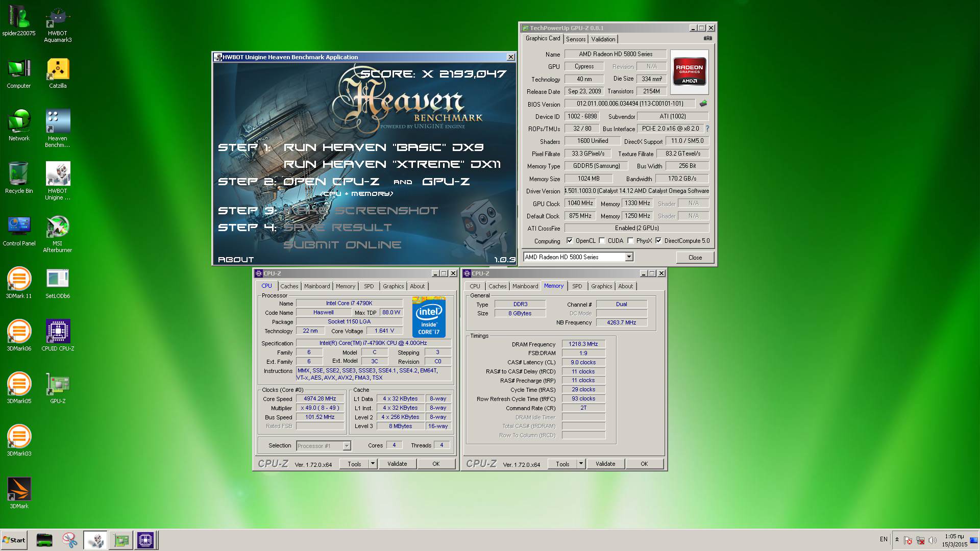Image resolution: width=980 pixels, height=551 pixels.
Task: Launch MSI Afterburner shortcut
Action: [58, 234]
